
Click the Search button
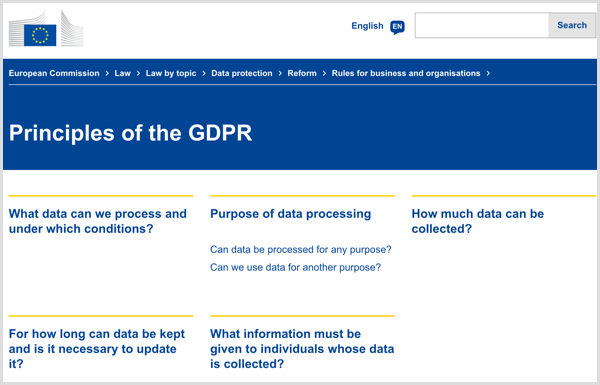(x=572, y=25)
